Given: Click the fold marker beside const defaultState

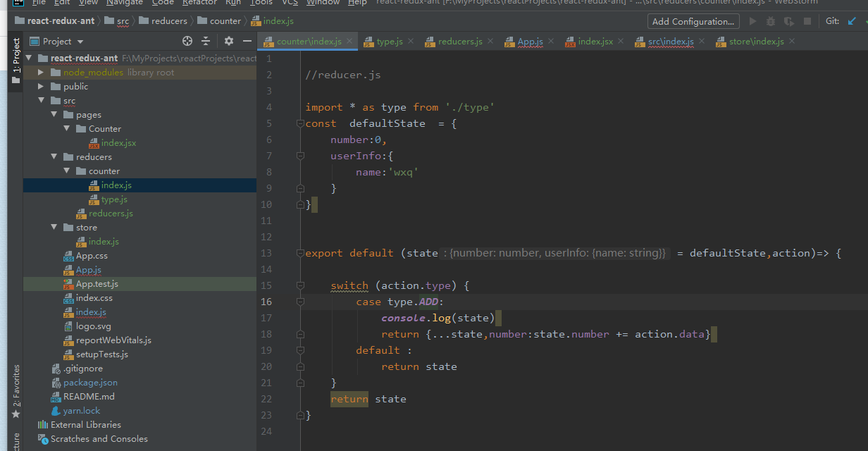Looking at the screenshot, I should tap(300, 123).
